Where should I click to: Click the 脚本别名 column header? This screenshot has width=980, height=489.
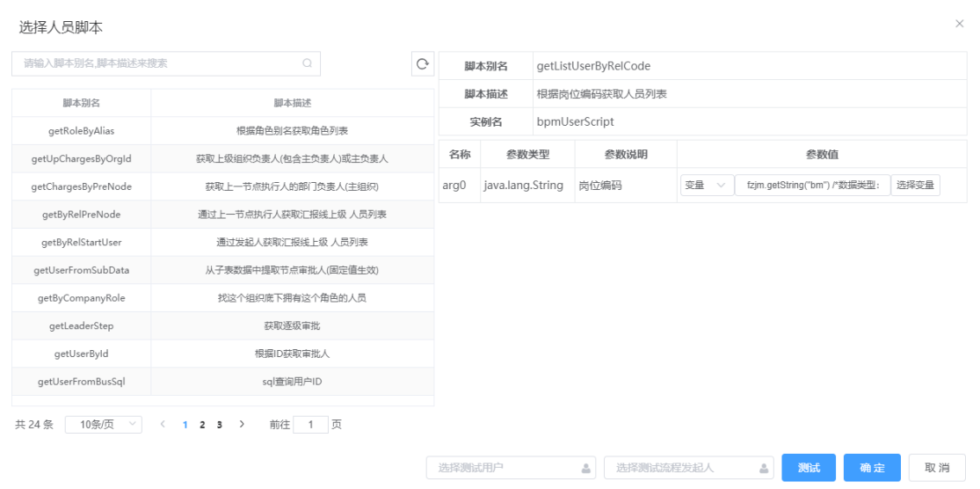pos(81,103)
